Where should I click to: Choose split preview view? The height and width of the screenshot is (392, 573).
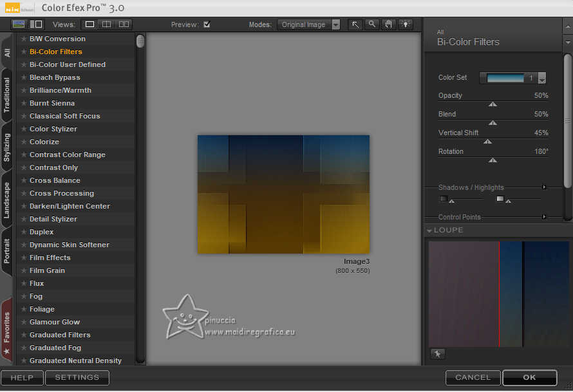tap(106, 24)
